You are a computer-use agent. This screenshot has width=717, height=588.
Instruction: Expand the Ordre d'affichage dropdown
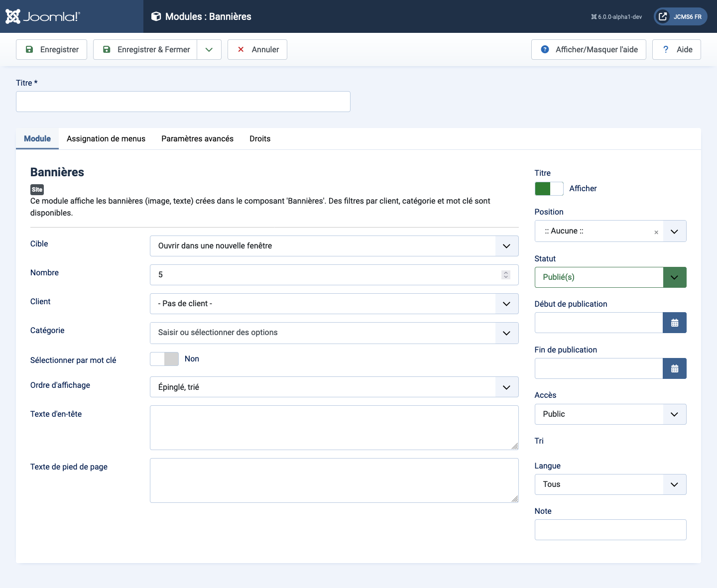pos(334,387)
